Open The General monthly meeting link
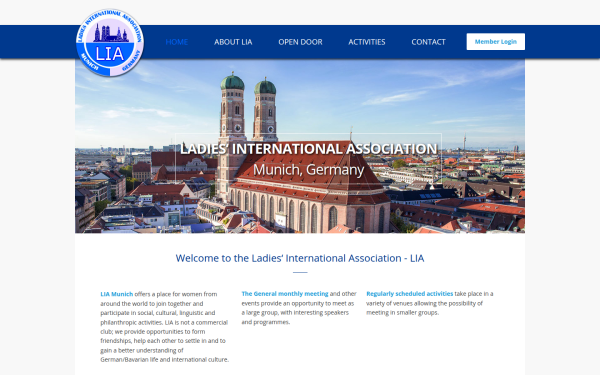The image size is (600, 375). [x=285, y=293]
